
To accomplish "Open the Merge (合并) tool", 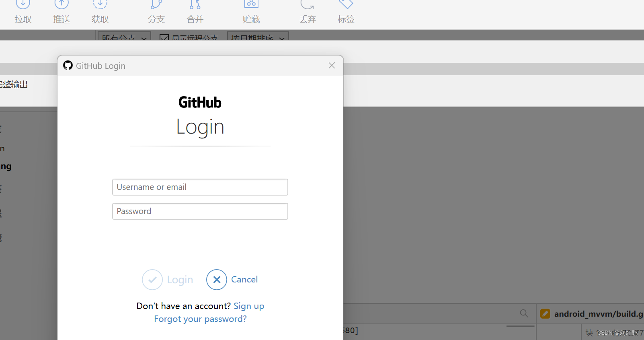I will click(195, 4).
